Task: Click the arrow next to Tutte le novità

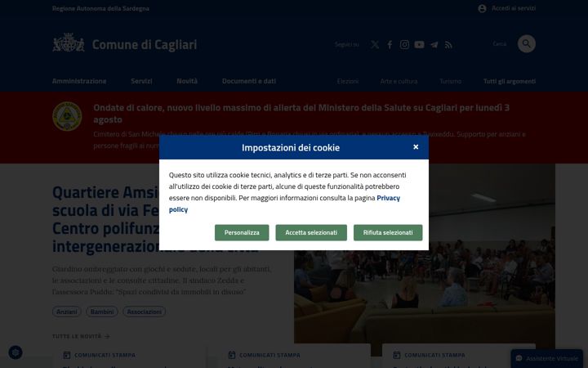Action: click(x=107, y=336)
